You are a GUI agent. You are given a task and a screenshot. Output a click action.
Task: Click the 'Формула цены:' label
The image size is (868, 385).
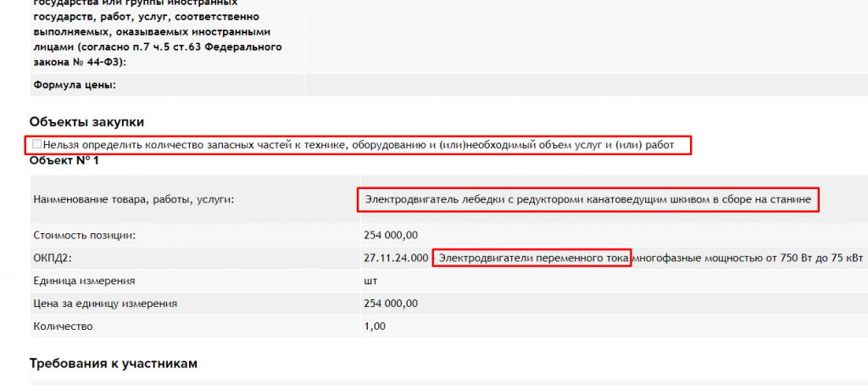pos(75,85)
